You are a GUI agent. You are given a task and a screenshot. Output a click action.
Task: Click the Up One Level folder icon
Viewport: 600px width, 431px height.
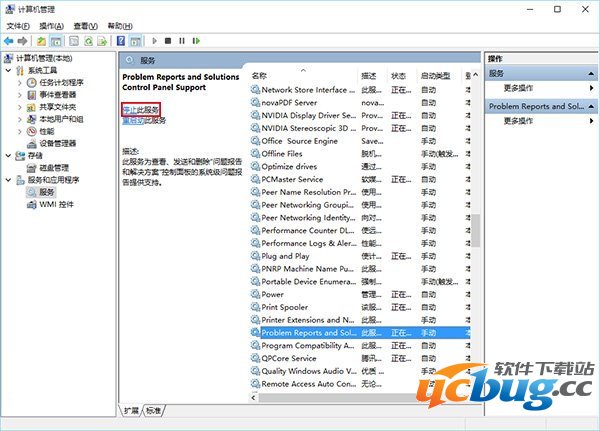point(40,41)
